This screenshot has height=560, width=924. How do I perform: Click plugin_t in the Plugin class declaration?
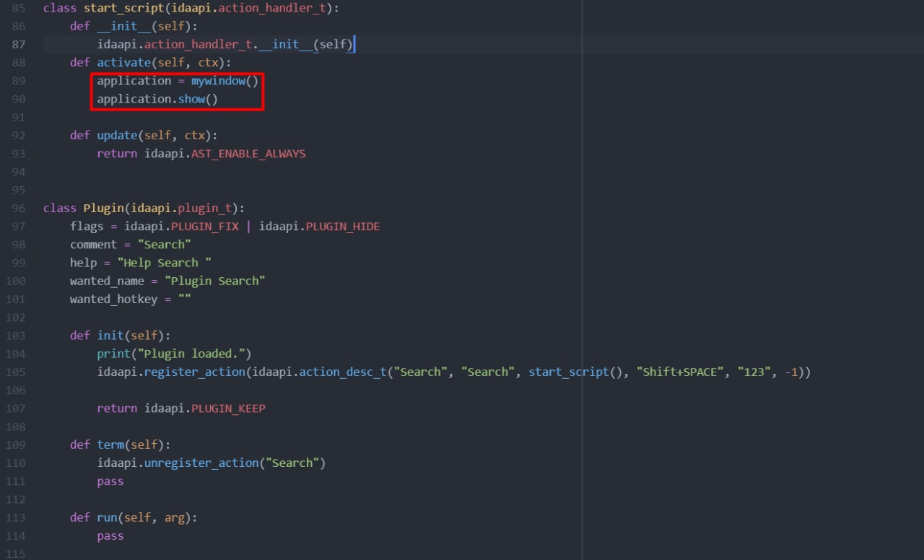[x=204, y=208]
